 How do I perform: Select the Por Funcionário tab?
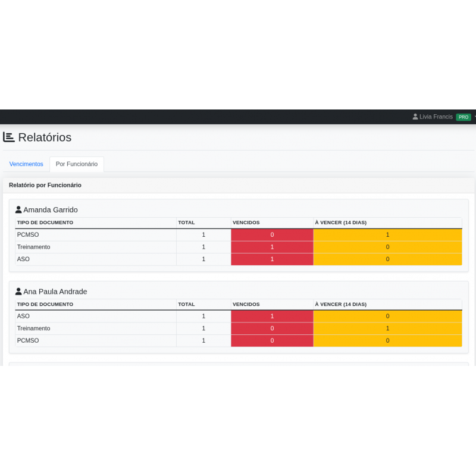point(77,164)
